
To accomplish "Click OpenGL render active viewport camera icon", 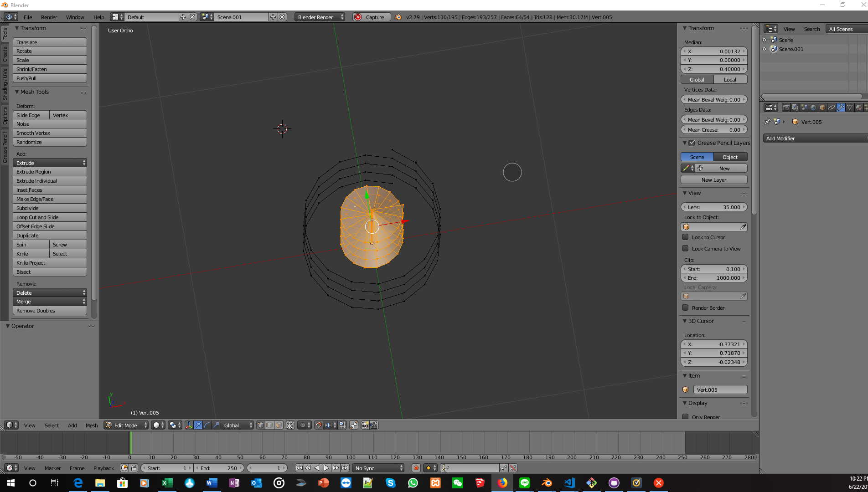I will (365, 425).
